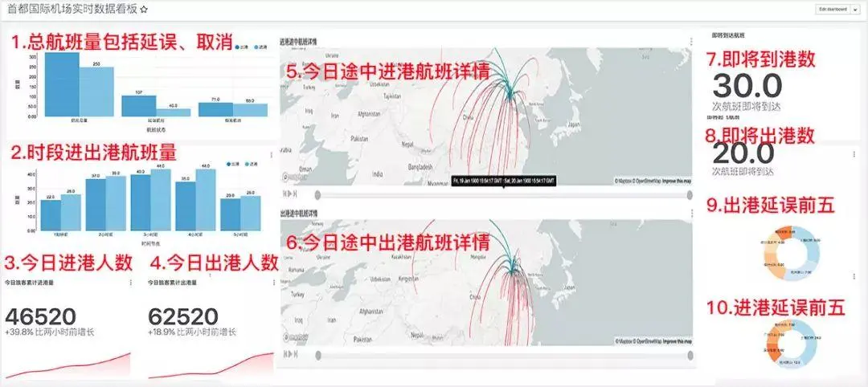
Task: Play the inbound flights map timeline
Action: [x=290, y=193]
